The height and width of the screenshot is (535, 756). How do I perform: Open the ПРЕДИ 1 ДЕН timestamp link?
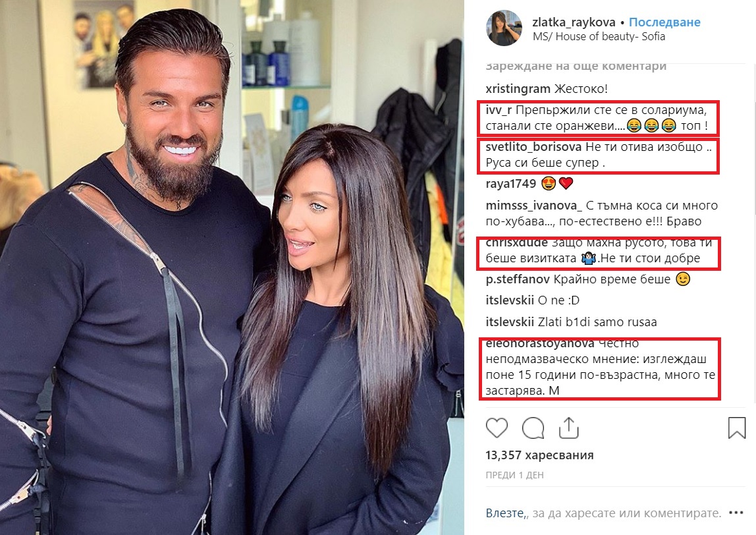pos(514,475)
